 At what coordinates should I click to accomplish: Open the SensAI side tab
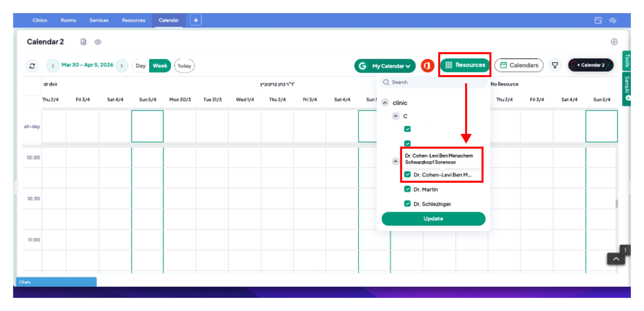[x=627, y=89]
